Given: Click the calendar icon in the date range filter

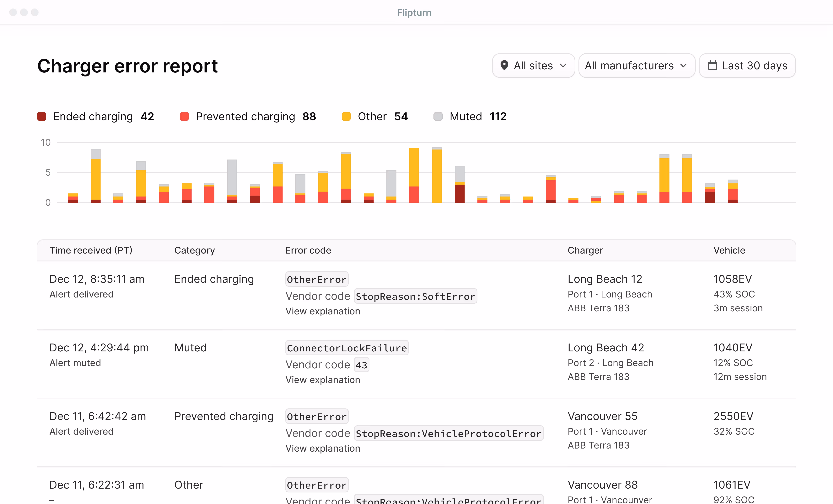Looking at the screenshot, I should coord(713,66).
